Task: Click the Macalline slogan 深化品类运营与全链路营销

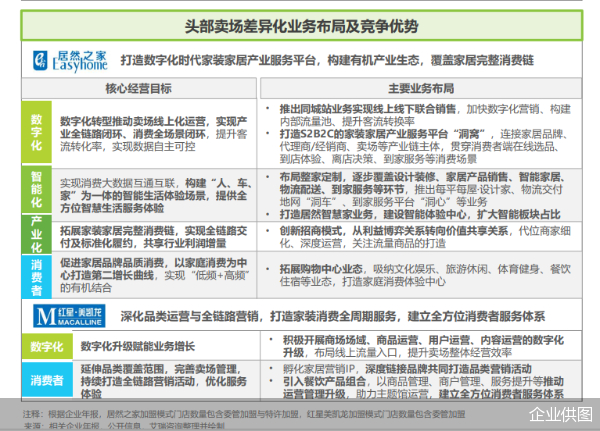Action: 189,316
